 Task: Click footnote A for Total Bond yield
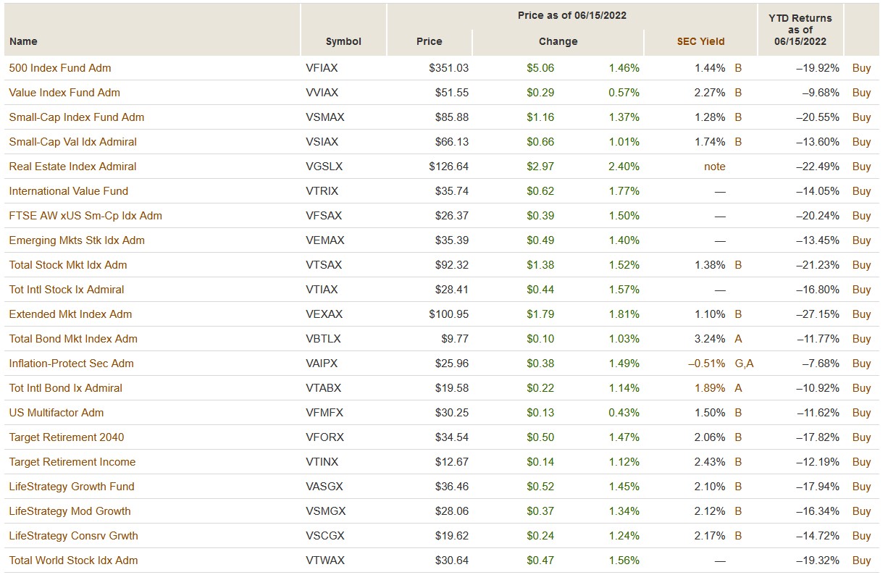tap(738, 339)
